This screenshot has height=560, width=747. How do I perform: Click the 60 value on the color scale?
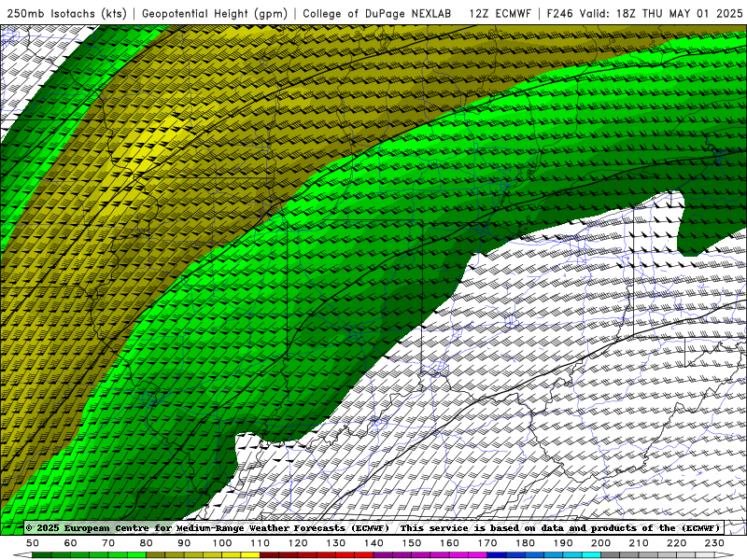point(71,543)
